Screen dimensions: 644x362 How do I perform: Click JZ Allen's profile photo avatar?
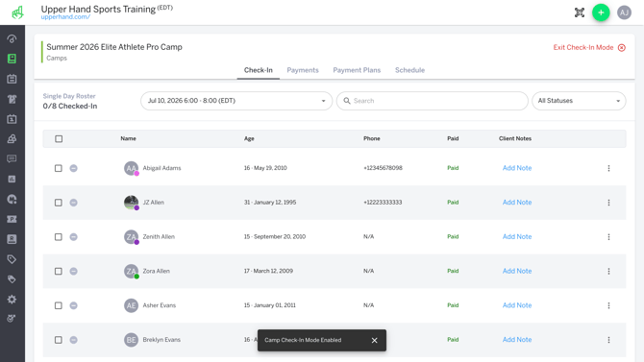point(132,203)
